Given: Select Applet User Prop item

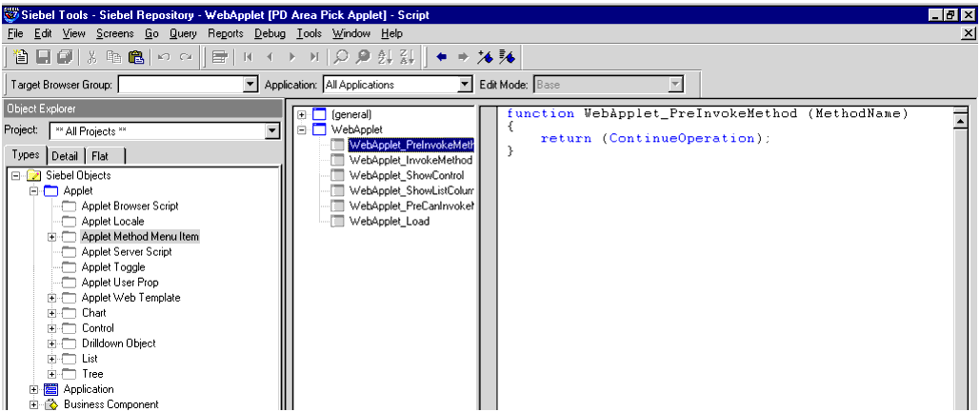Looking at the screenshot, I should (120, 283).
